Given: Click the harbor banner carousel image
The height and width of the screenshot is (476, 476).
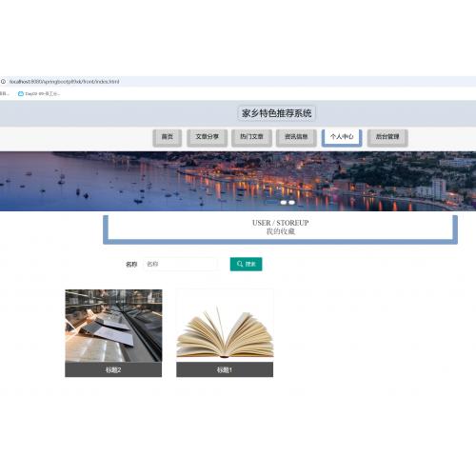Looking at the screenshot, I should [x=238, y=181].
